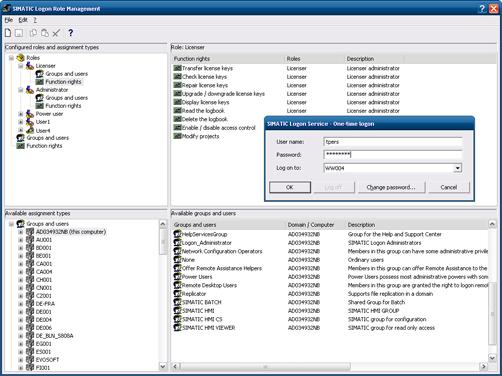Click the Domain / Computer column header
502x376 pixels.
click(x=315, y=225)
